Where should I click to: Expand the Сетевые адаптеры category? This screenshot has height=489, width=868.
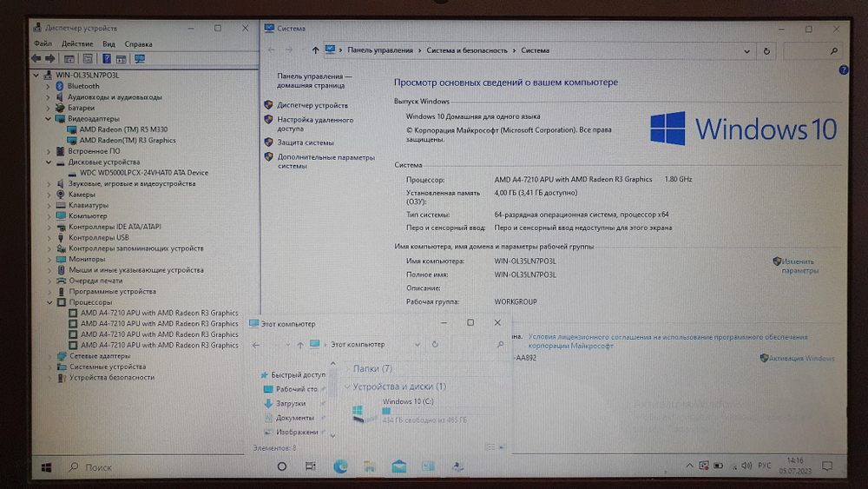(49, 356)
